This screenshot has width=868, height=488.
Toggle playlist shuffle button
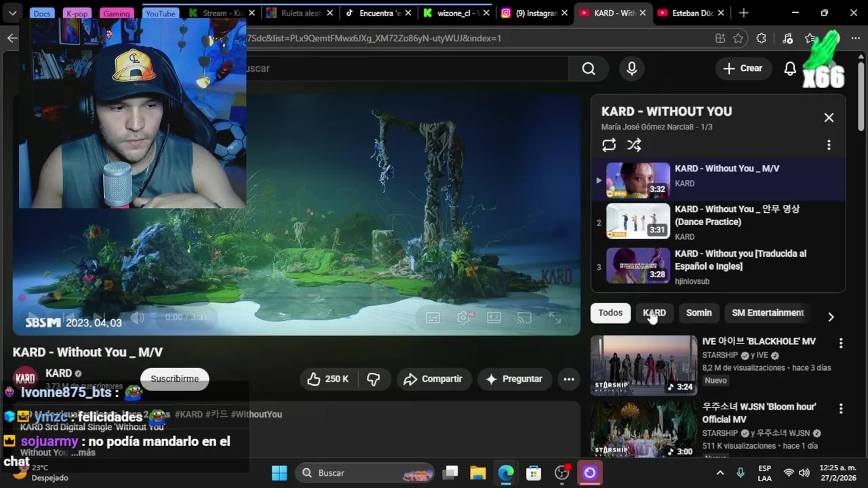tap(634, 145)
